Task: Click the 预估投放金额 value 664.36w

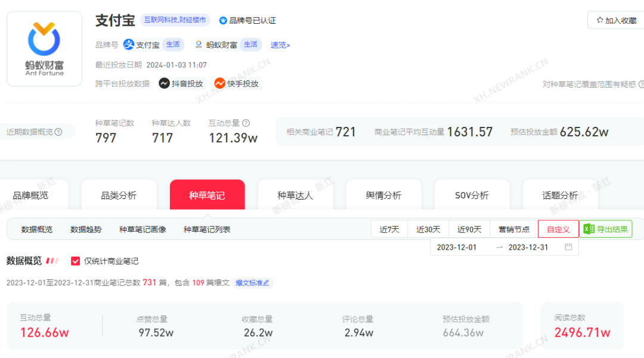Action: [x=463, y=332]
